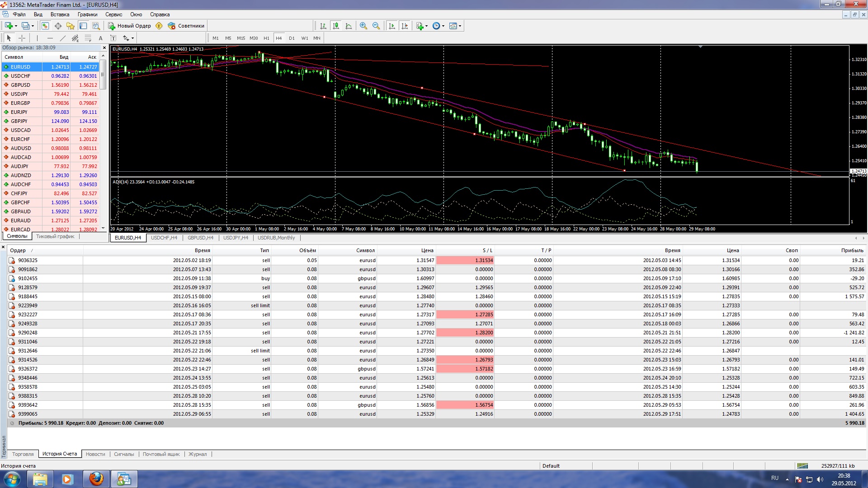Toggle the Market Watch window icon

(x=45, y=26)
